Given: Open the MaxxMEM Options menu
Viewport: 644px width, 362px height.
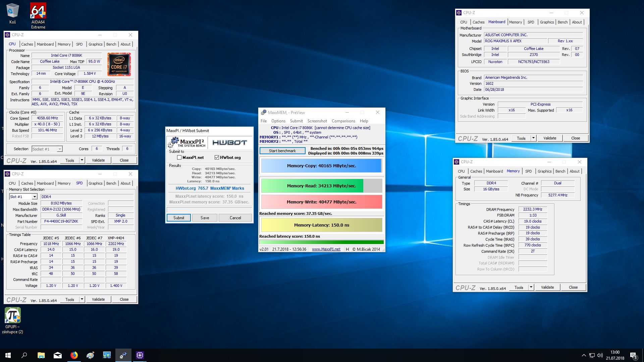Looking at the screenshot, I should [278, 121].
